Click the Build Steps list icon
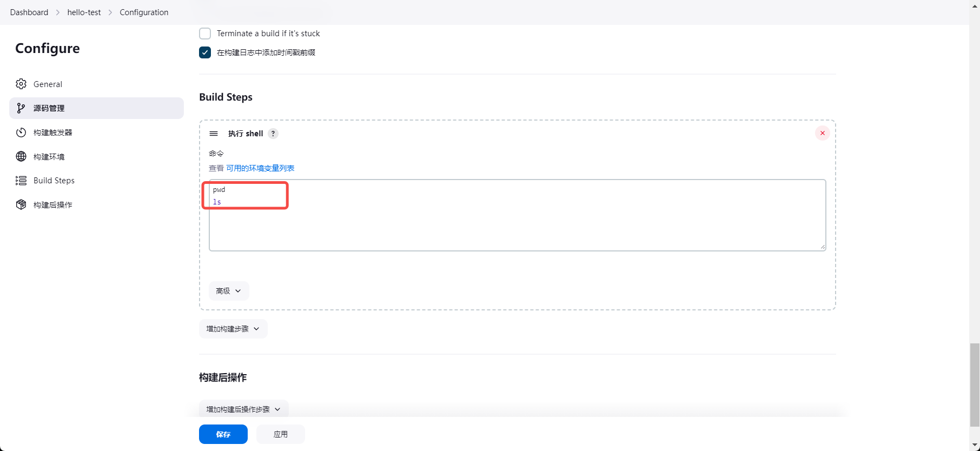Screen dimensions: 980x451 (x=21, y=181)
